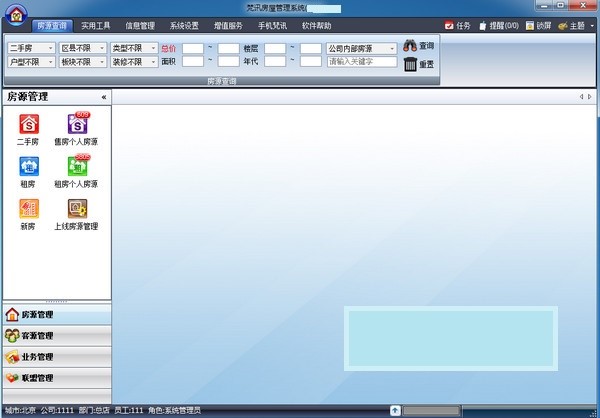Viewport: 600px width, 418px height.
Task: Open 上线房源管理 icon
Action: pos(76,209)
